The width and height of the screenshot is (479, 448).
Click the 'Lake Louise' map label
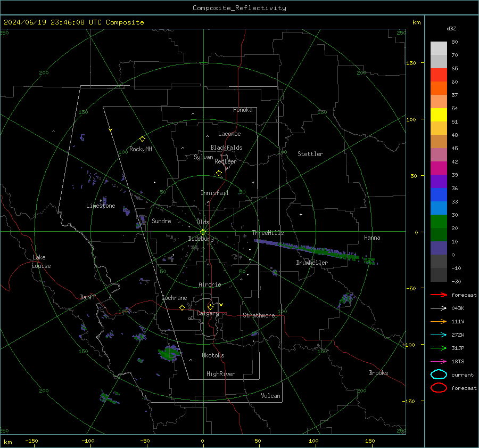pos(41,262)
